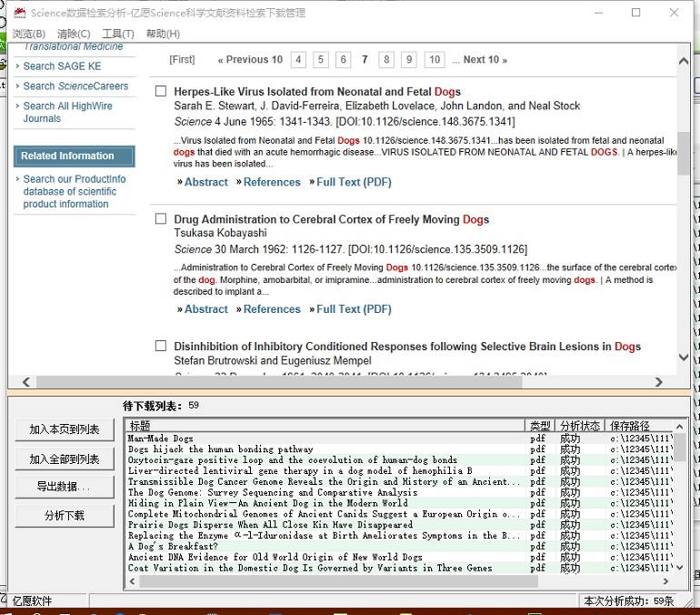Open Full Text (PDF) for Herpes-Like Virus article
Viewport: 700px width, 615px height.
[354, 182]
